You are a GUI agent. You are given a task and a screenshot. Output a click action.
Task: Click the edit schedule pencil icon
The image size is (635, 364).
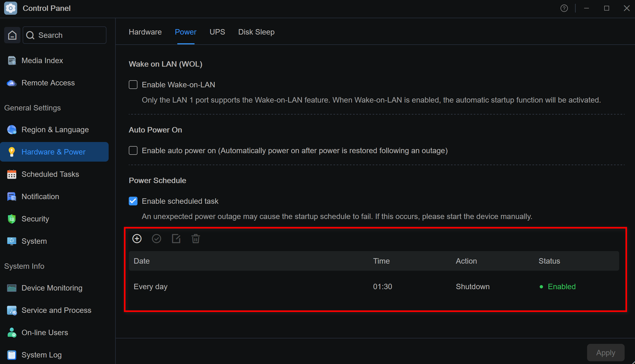176,239
